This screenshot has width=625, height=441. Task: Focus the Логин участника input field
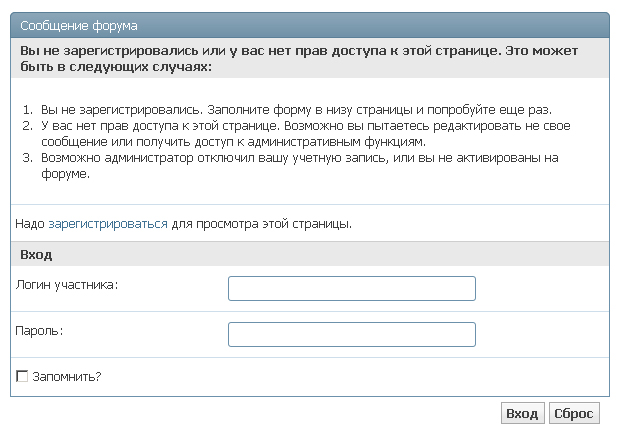(352, 288)
